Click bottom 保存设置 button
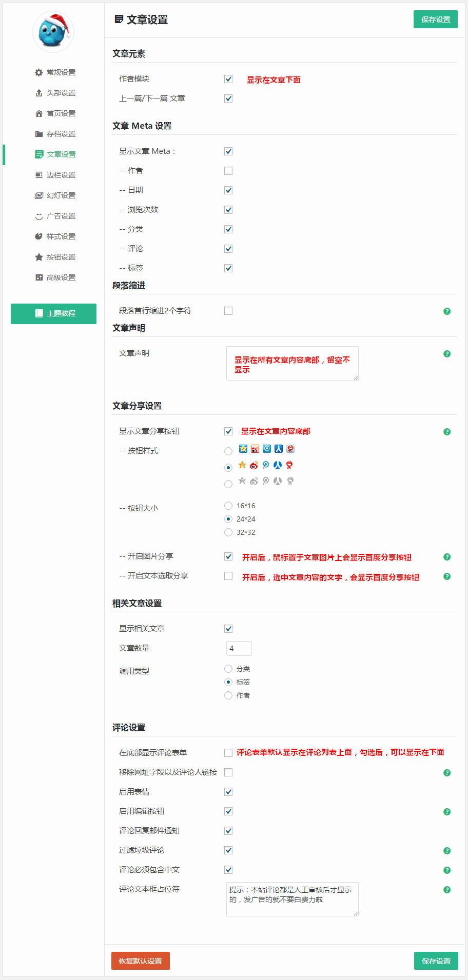The width and height of the screenshot is (468, 980). [x=436, y=961]
